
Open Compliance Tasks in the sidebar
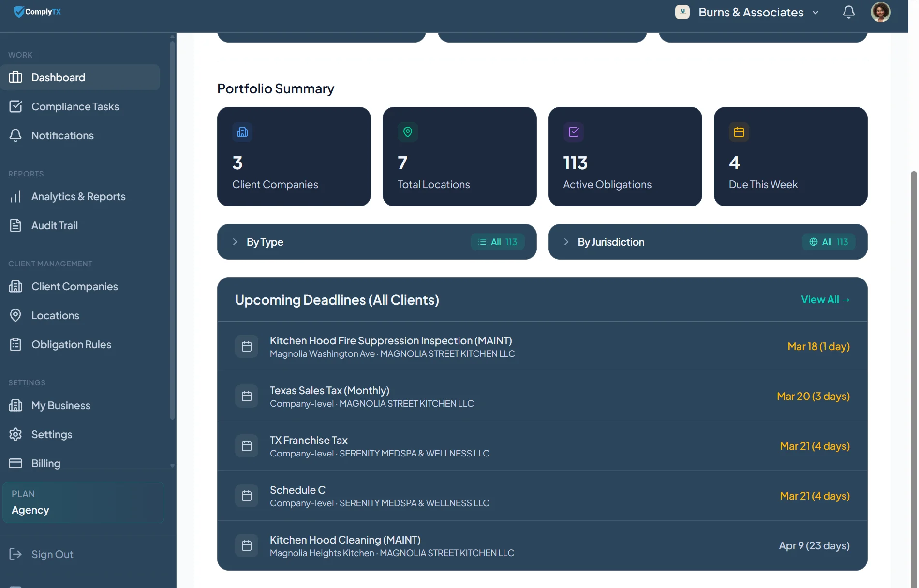point(75,106)
